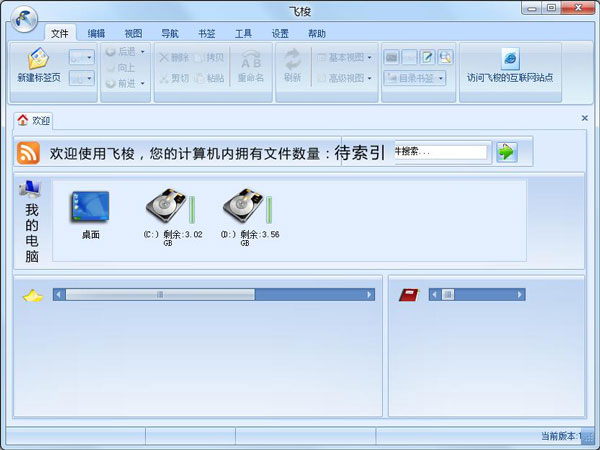Click favorites scrollbar left arrow
The height and width of the screenshot is (450, 600).
pyautogui.click(x=59, y=295)
